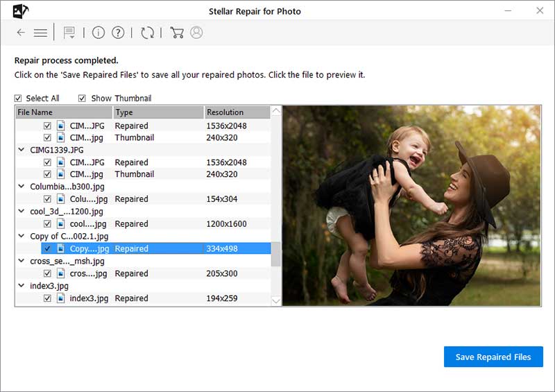Select the highlighted Copy....jpg Repaired row
The height and width of the screenshot is (392, 555).
point(156,248)
